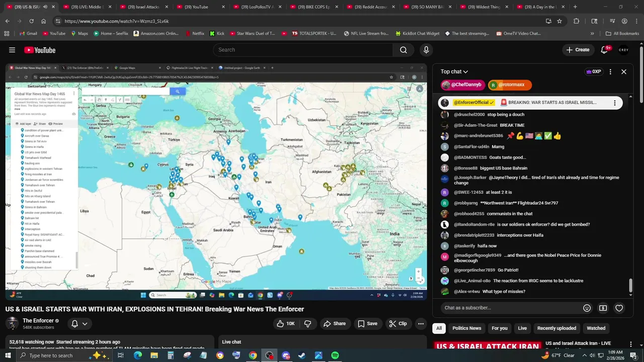The image size is (644, 362).
Task: Open Chrome three-dot menu
Action: (636, 21)
